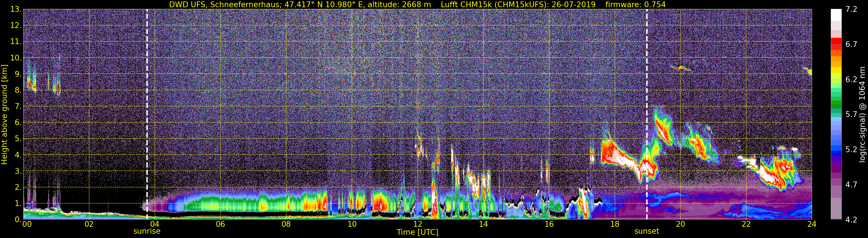Screen dimensions: 868x238
Task: Click the time axis tick '06'
Action: coord(220,224)
